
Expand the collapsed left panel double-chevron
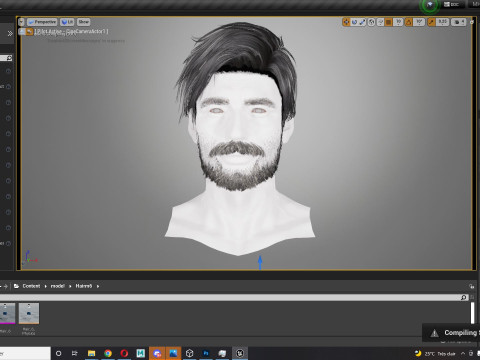[10, 33]
